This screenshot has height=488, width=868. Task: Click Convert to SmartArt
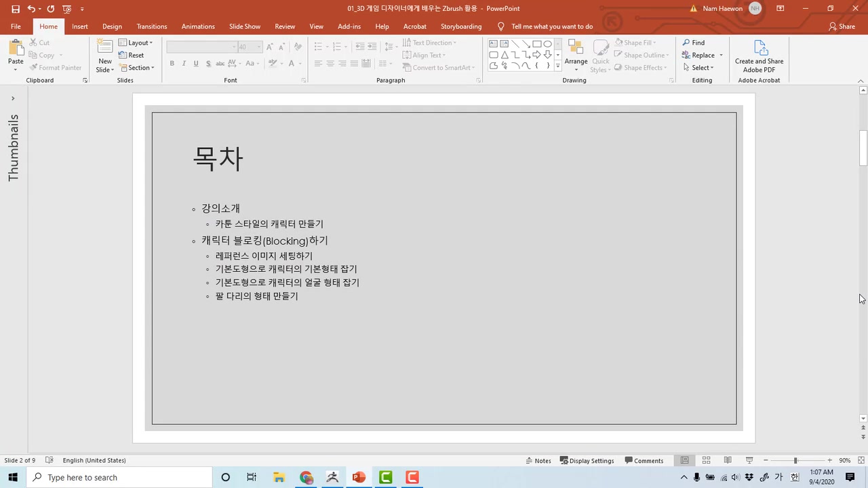click(441, 67)
